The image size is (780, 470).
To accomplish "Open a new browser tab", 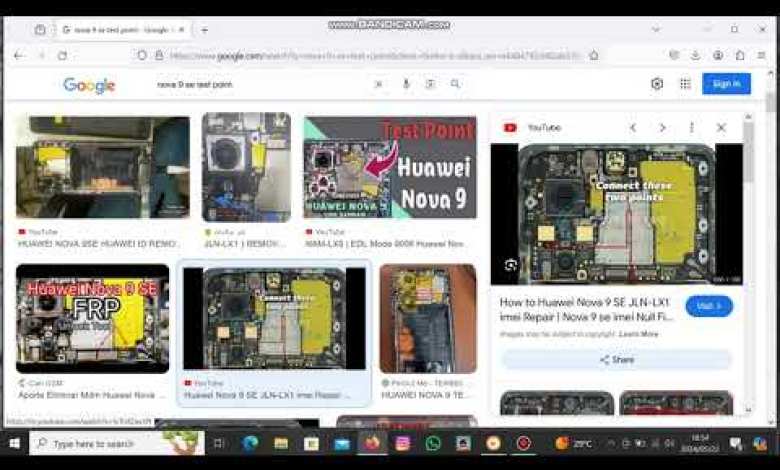I will pos(204,30).
